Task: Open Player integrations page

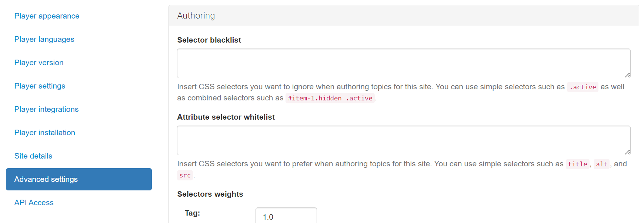Action: coord(46,109)
